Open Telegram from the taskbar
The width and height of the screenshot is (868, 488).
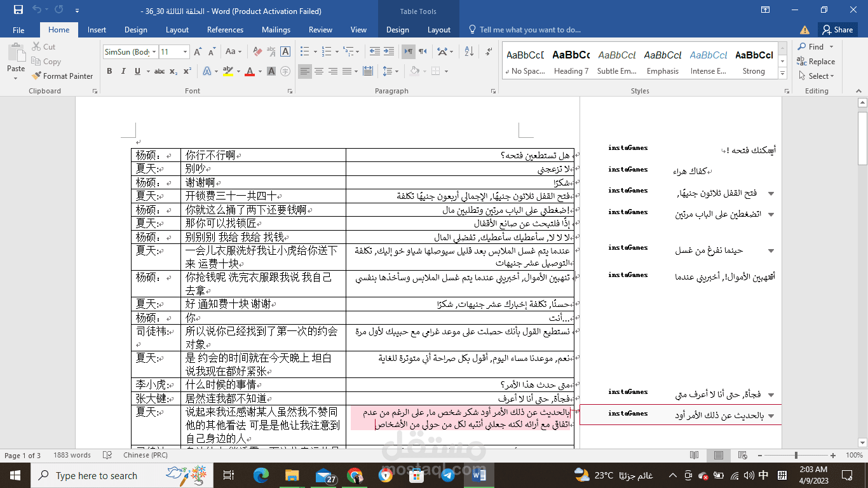[447, 475]
